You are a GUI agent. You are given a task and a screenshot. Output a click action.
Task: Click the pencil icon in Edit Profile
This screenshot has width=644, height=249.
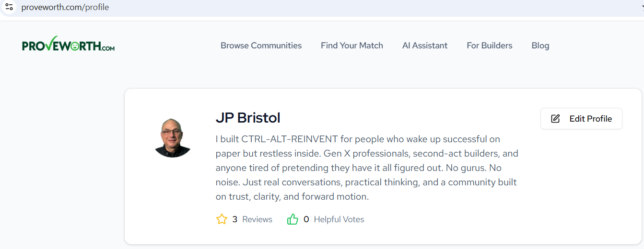[x=555, y=119]
